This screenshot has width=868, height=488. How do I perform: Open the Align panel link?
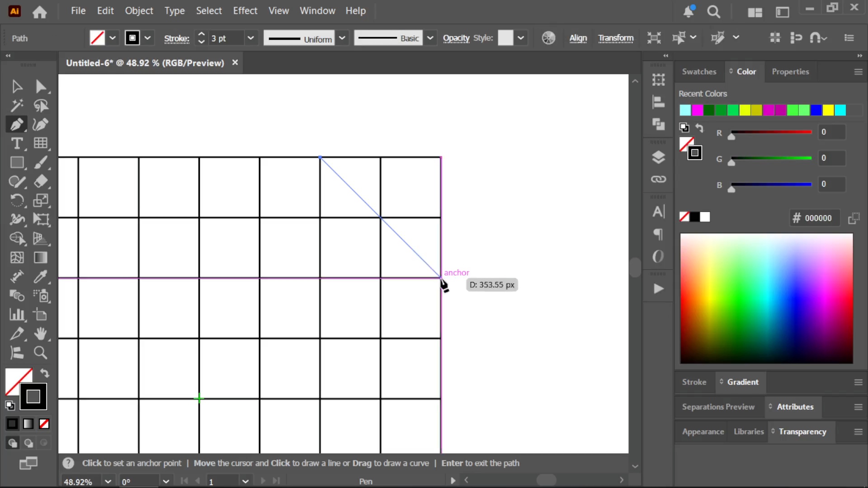[578, 38]
